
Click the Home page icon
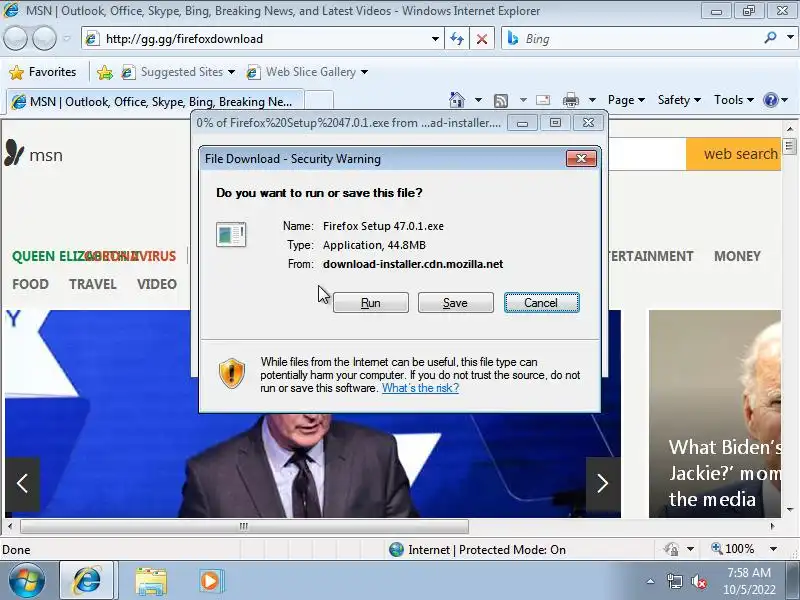pyautogui.click(x=457, y=100)
